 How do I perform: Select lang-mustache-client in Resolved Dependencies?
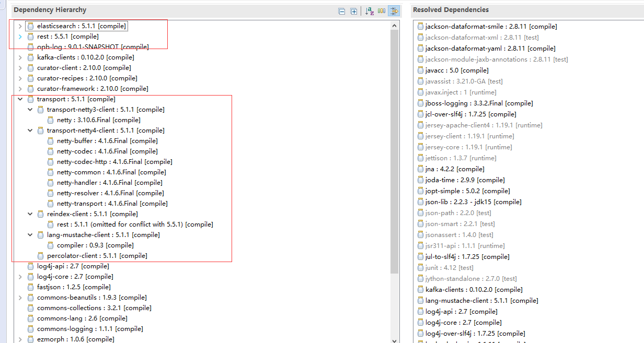tap(482, 301)
